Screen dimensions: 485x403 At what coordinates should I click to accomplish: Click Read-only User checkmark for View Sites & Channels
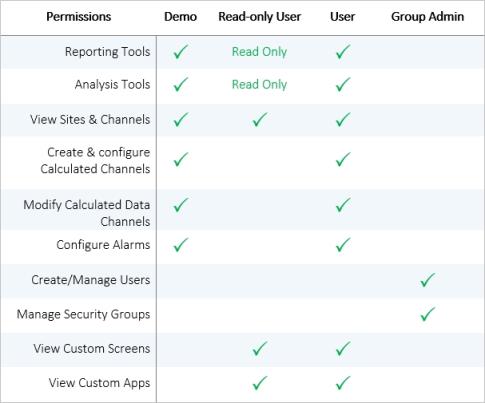coord(260,119)
